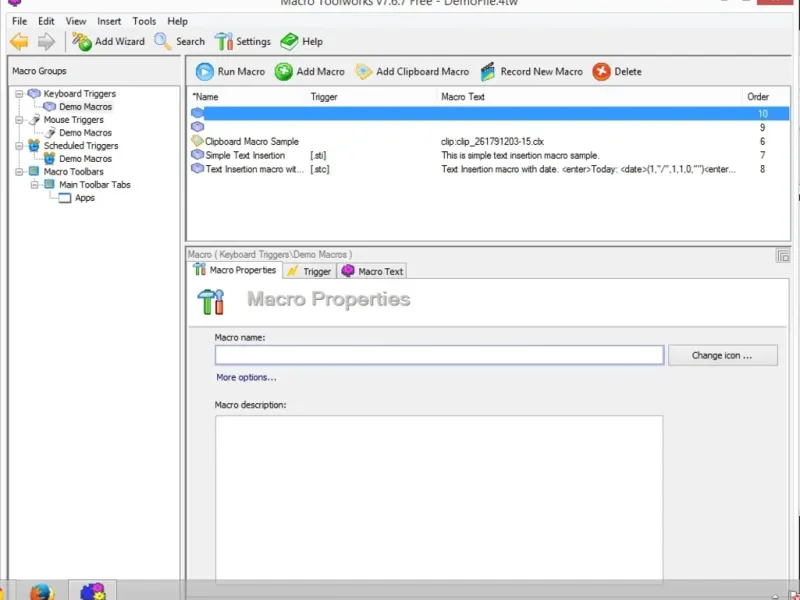Switch to the Trigger tab
The height and width of the screenshot is (600, 800).
[x=309, y=271]
